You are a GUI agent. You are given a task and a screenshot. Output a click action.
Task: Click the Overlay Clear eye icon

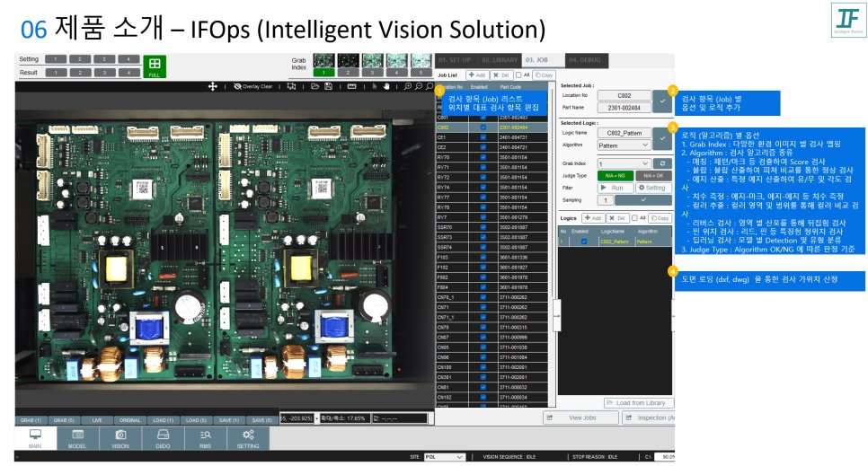coord(237,86)
